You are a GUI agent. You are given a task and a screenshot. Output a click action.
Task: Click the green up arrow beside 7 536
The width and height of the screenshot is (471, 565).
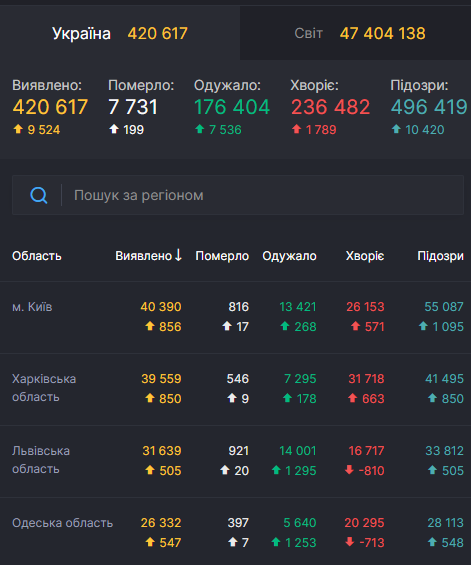coord(200,129)
